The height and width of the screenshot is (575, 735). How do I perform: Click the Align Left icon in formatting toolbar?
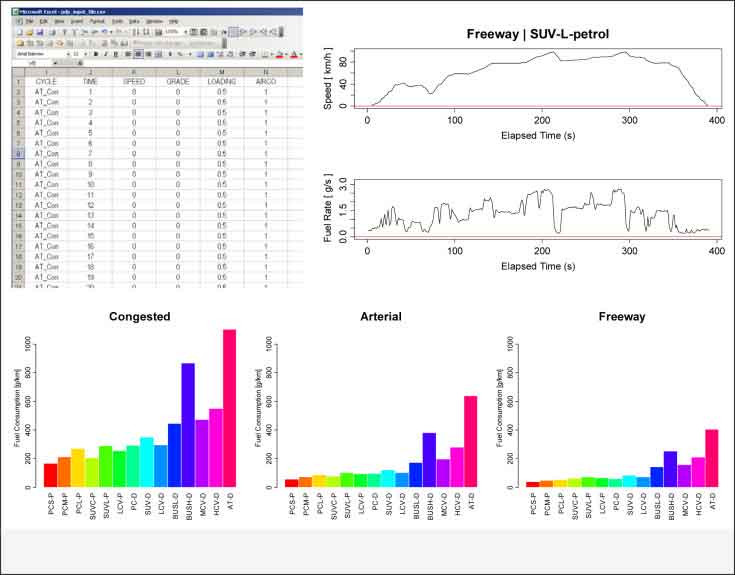[129, 54]
